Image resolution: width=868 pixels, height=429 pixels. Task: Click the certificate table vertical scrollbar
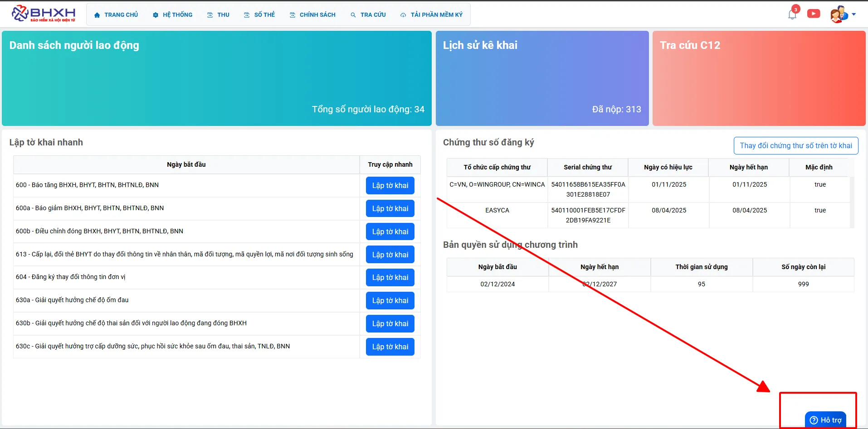852,202
